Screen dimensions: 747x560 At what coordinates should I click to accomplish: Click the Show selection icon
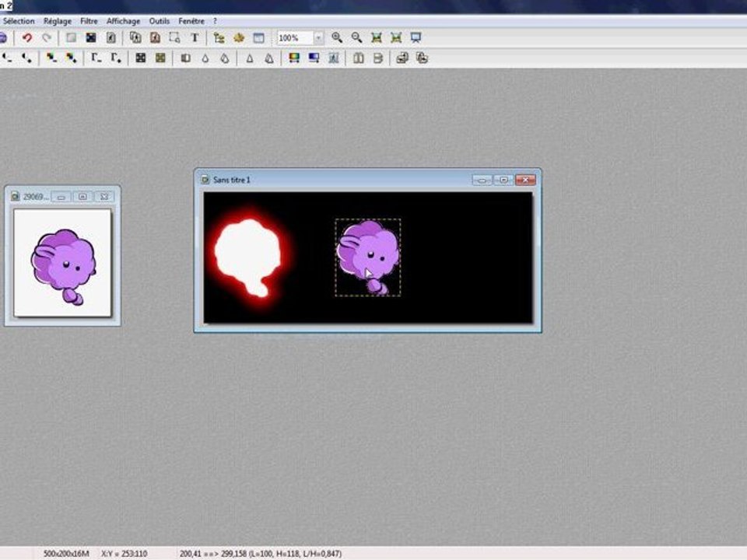pyautogui.click(x=174, y=37)
